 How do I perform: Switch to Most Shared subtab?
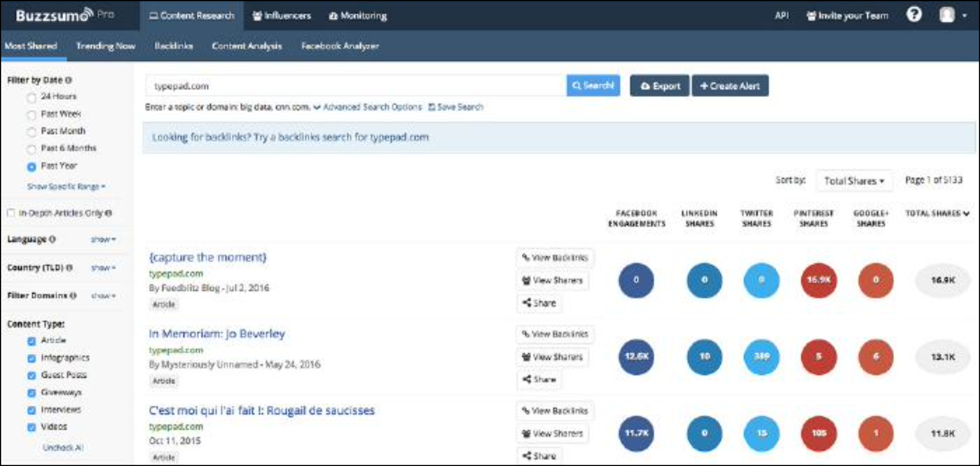coord(31,46)
